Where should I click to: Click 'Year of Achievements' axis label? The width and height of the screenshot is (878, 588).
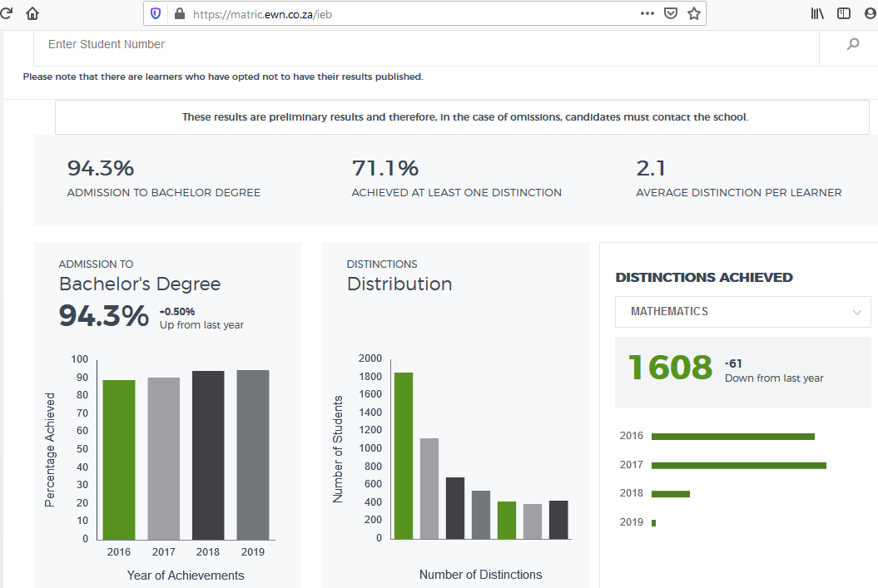(x=186, y=576)
